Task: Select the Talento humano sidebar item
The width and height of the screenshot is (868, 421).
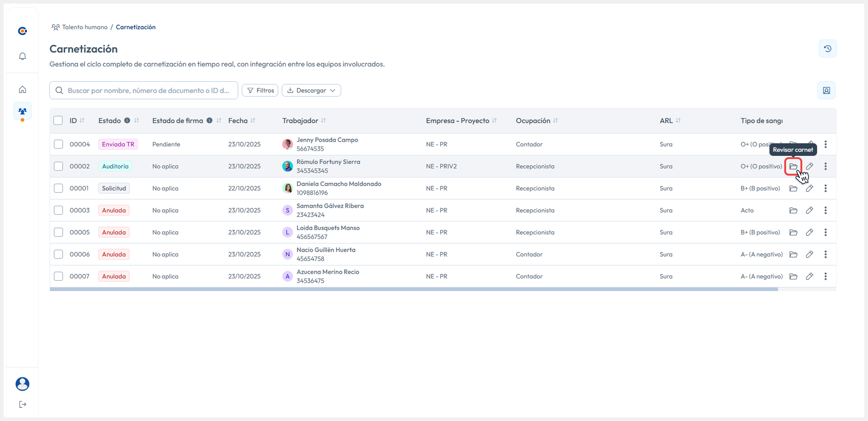Action: 22,111
